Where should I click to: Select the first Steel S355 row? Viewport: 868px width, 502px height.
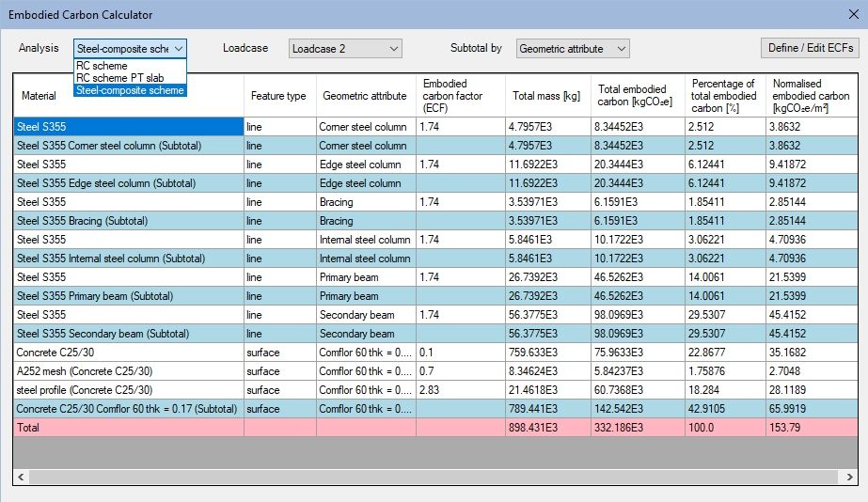tap(128, 127)
